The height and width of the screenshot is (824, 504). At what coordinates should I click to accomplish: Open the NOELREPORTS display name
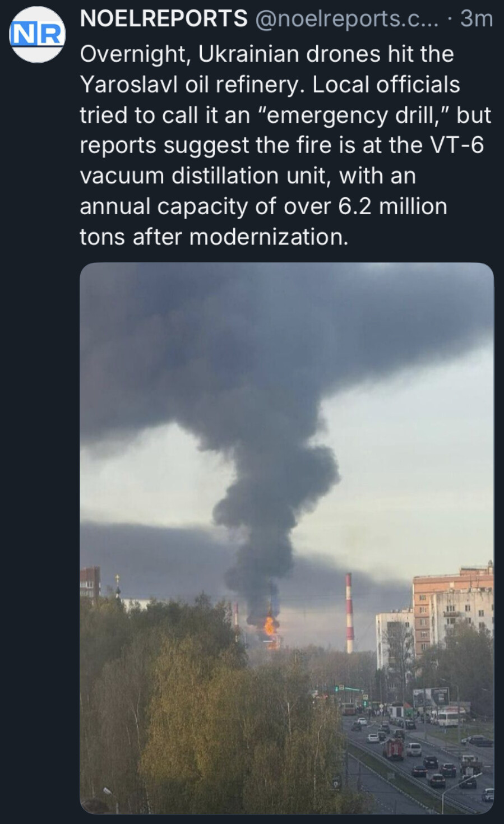point(164,19)
